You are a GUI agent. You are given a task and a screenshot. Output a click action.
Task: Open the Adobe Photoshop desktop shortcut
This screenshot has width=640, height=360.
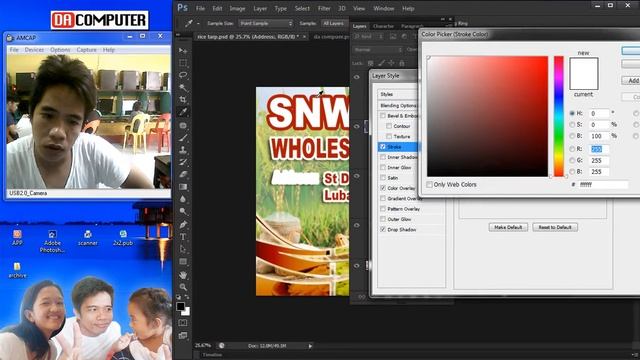(52, 241)
